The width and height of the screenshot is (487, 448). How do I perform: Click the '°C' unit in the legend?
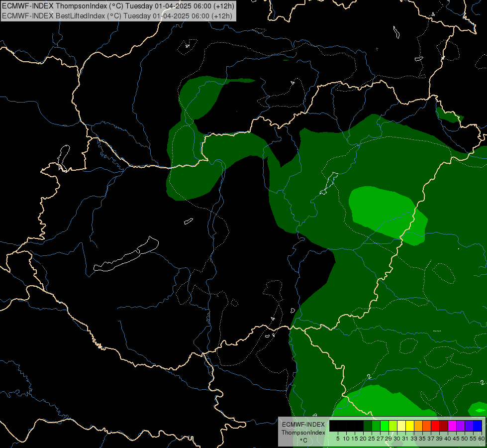coord(304,440)
